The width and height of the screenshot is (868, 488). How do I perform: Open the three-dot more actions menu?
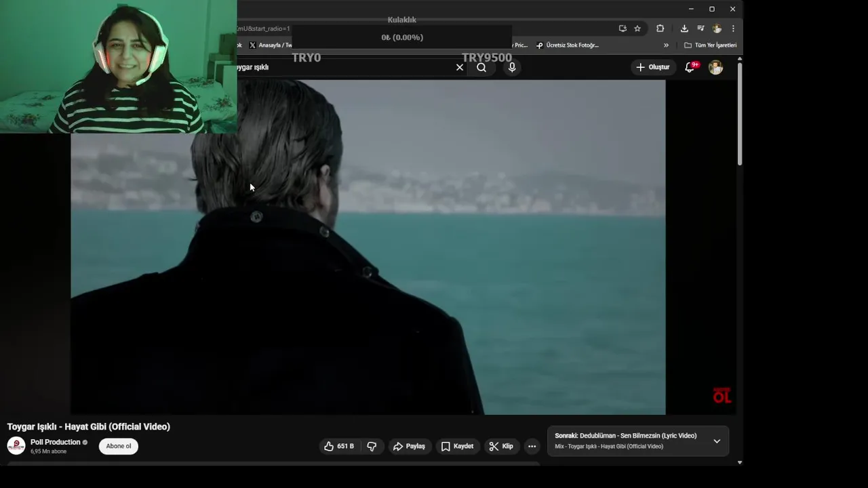(x=532, y=446)
